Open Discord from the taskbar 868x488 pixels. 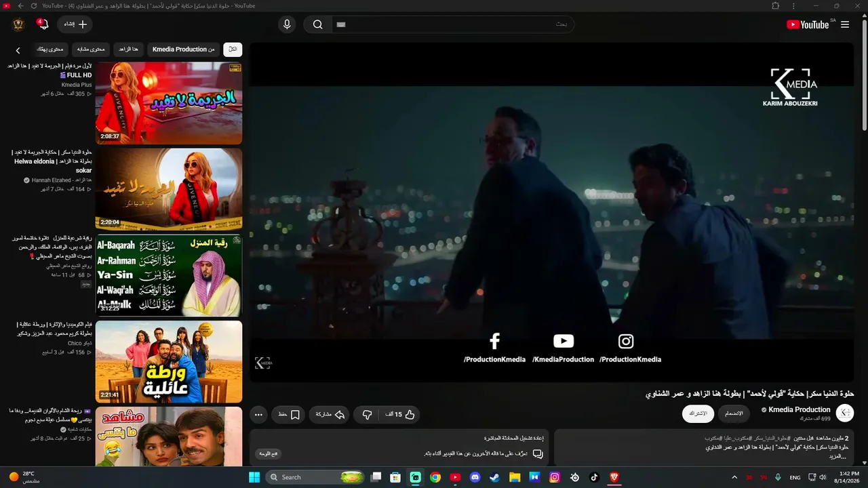pos(475,477)
